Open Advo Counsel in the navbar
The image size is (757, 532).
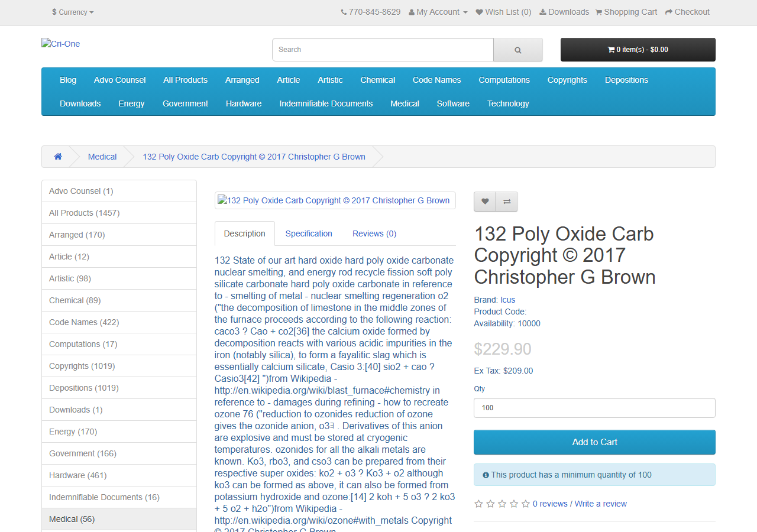pyautogui.click(x=120, y=80)
